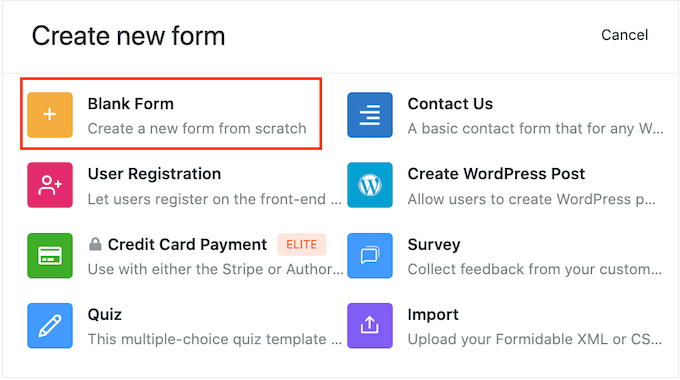Click the Contact Us lines icon
Screen dimensions: 680x380
(x=370, y=115)
